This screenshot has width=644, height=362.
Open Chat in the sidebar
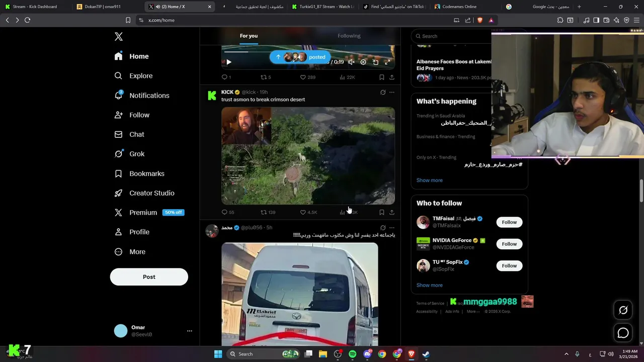130,135
